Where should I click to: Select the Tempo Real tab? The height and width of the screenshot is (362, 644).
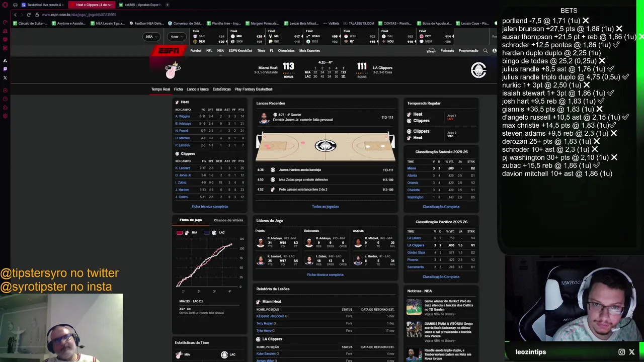tap(160, 89)
